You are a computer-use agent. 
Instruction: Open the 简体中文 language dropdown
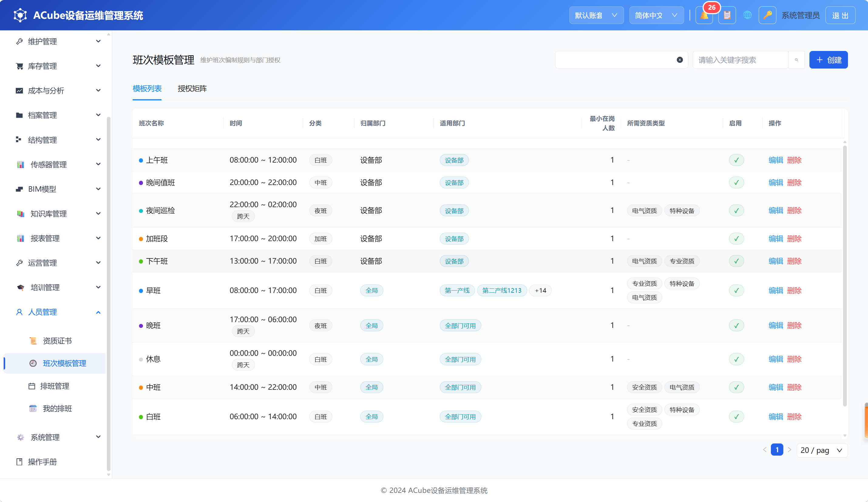pos(656,15)
